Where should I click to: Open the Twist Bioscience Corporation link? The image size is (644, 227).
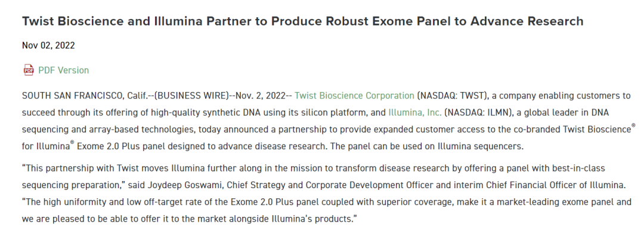click(354, 96)
